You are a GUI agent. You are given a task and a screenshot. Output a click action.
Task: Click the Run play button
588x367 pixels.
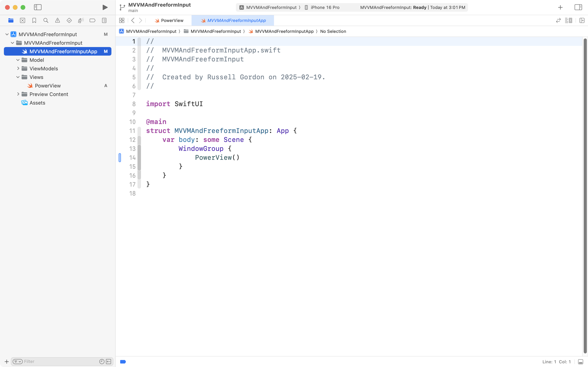[105, 7]
